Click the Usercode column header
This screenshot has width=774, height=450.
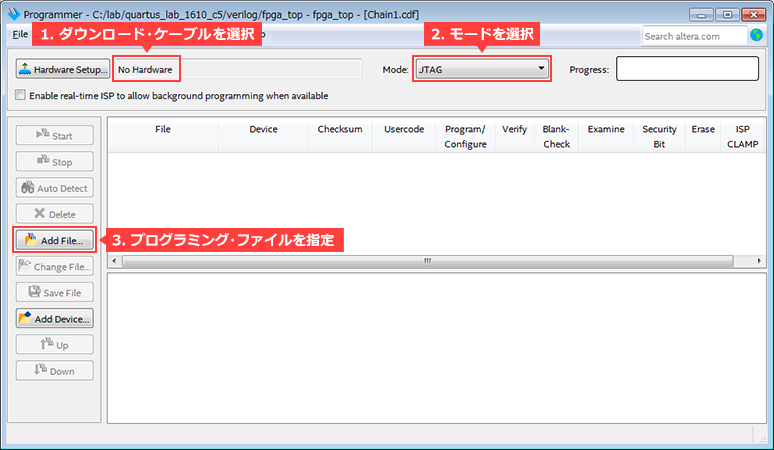pyautogui.click(x=404, y=136)
